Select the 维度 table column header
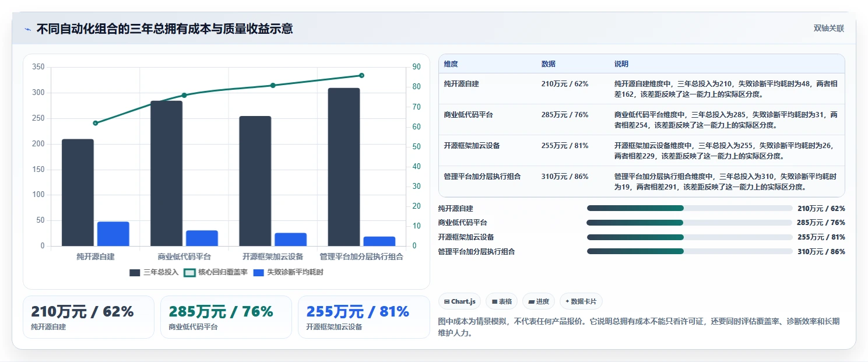Viewport: 868px width, 362px height. (451, 64)
